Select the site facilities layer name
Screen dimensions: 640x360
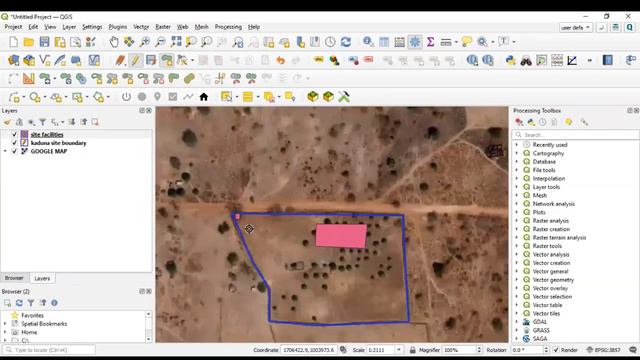tap(47, 134)
